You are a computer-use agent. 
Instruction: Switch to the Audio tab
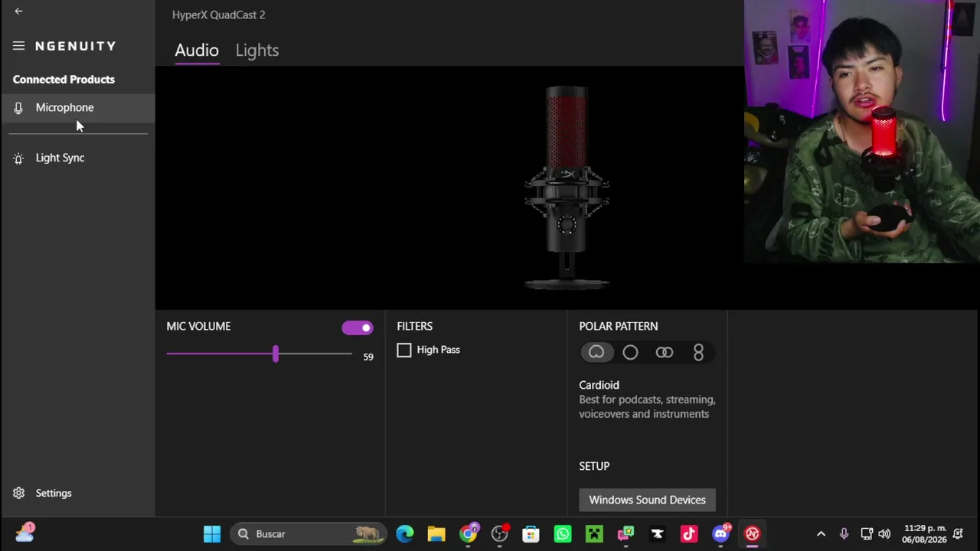(197, 51)
